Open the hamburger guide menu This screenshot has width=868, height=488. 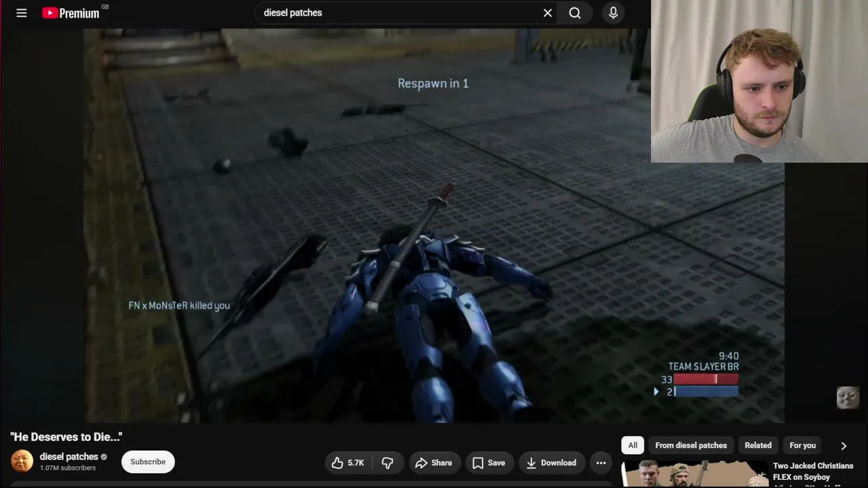tap(22, 13)
